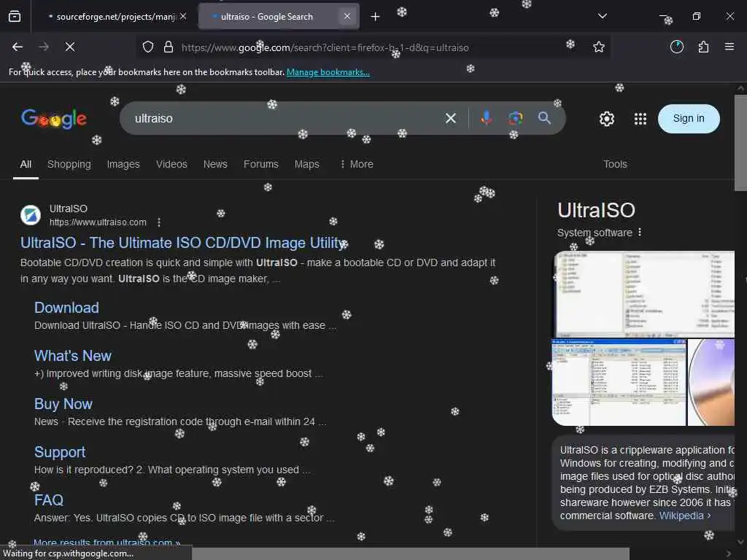Search by image with Lens
The width and height of the screenshot is (747, 560).
(x=515, y=118)
